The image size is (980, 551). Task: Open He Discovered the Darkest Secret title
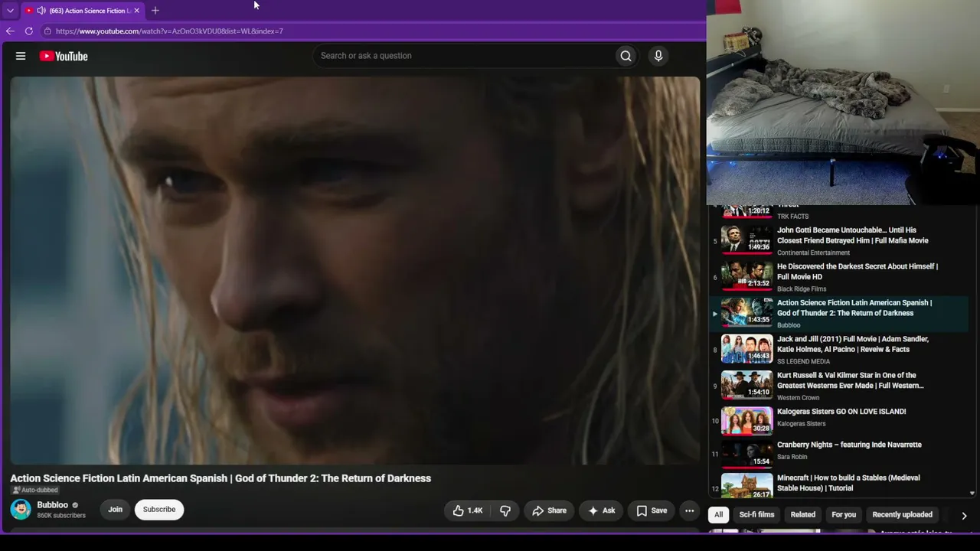tap(857, 272)
